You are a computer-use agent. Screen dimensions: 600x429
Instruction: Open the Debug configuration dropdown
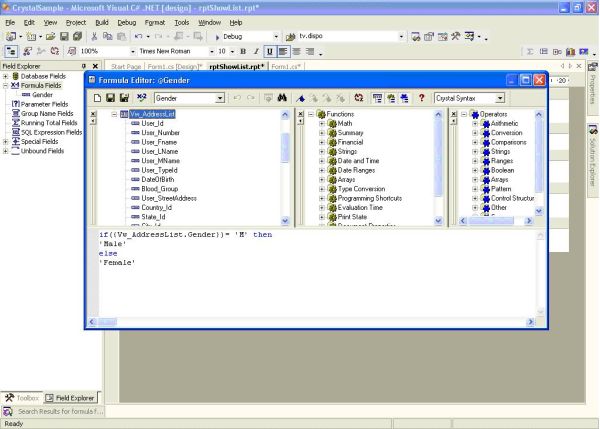point(276,37)
